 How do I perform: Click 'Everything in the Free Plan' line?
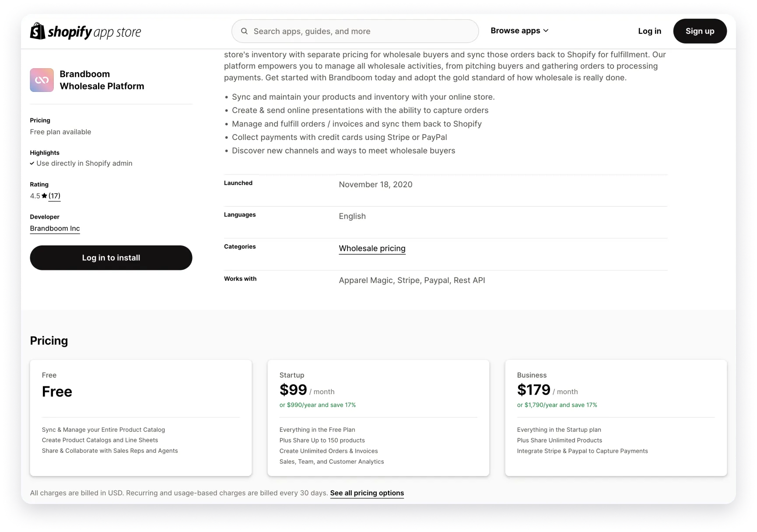(x=317, y=430)
